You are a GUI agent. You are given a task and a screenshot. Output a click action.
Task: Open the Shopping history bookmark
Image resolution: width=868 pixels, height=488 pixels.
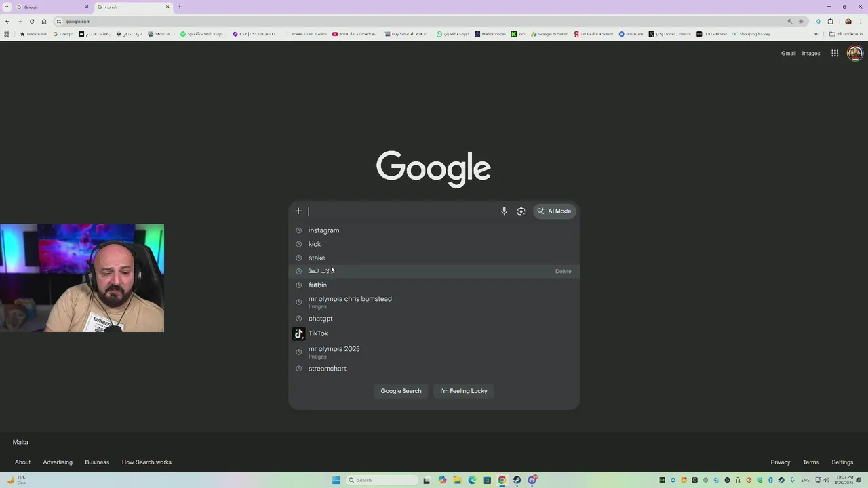tap(751, 34)
